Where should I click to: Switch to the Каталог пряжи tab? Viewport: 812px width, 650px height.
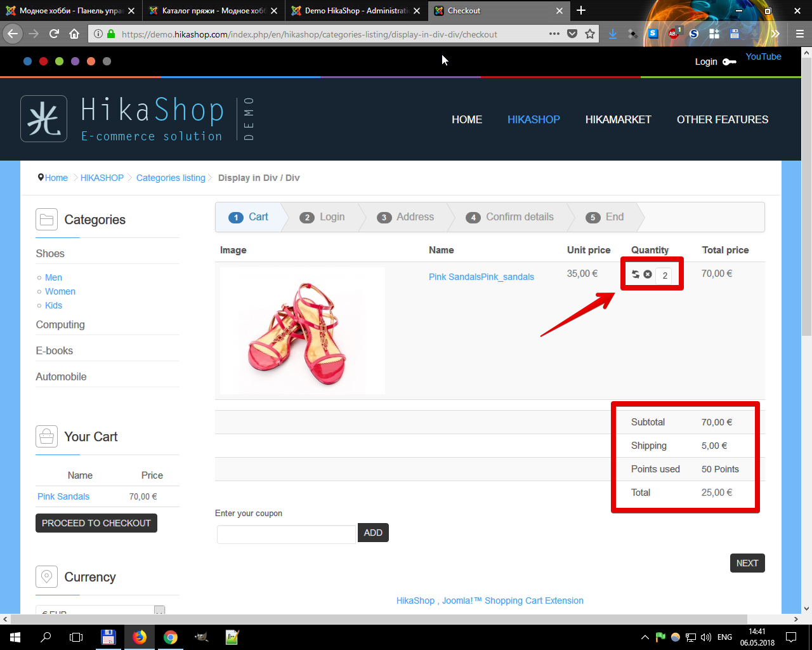click(213, 11)
